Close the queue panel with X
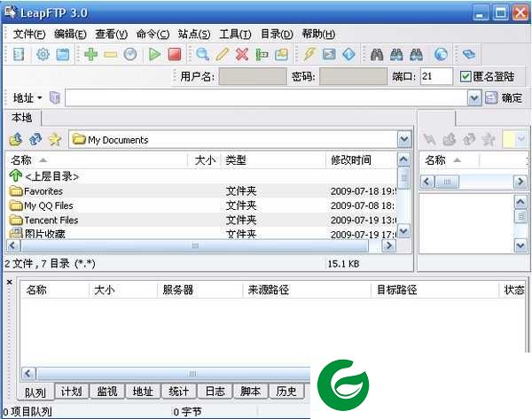This screenshot has height=419, width=532. (10, 282)
